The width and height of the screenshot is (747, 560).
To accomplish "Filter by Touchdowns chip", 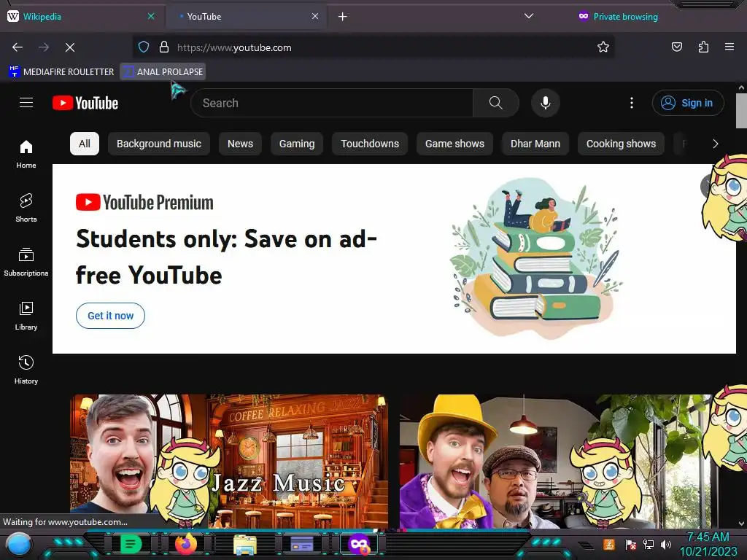I will tap(370, 144).
